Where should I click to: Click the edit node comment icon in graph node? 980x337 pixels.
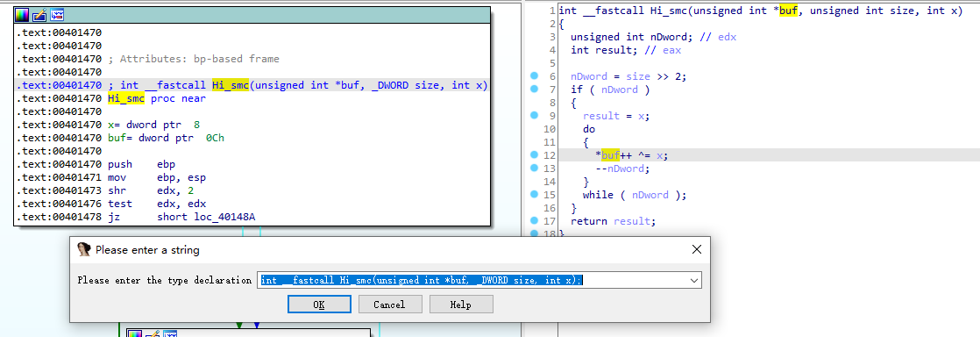[x=39, y=15]
